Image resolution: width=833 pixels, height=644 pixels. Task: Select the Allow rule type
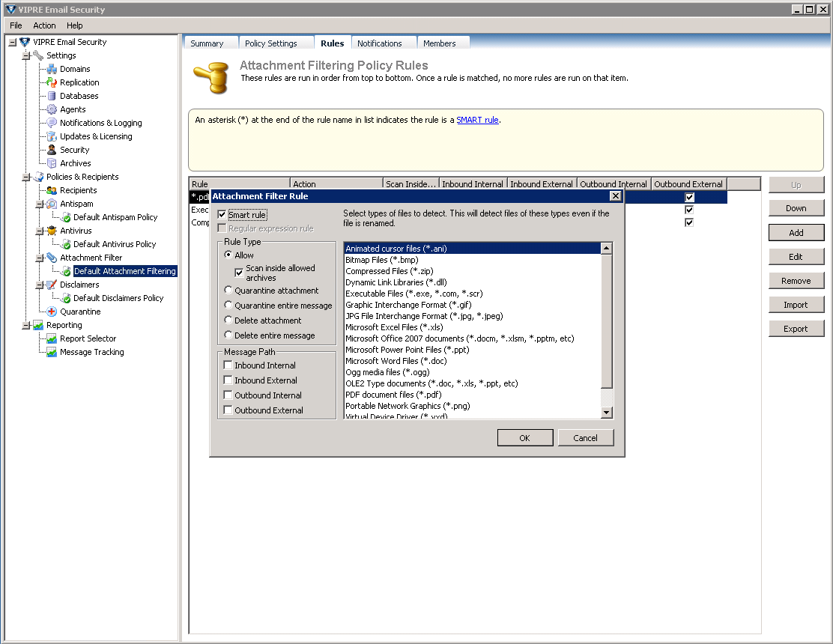click(228, 255)
